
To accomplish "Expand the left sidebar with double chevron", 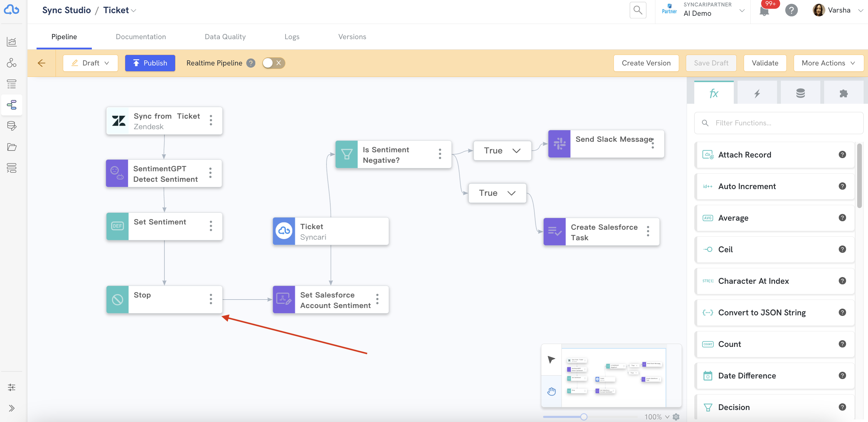I will pos(11,408).
